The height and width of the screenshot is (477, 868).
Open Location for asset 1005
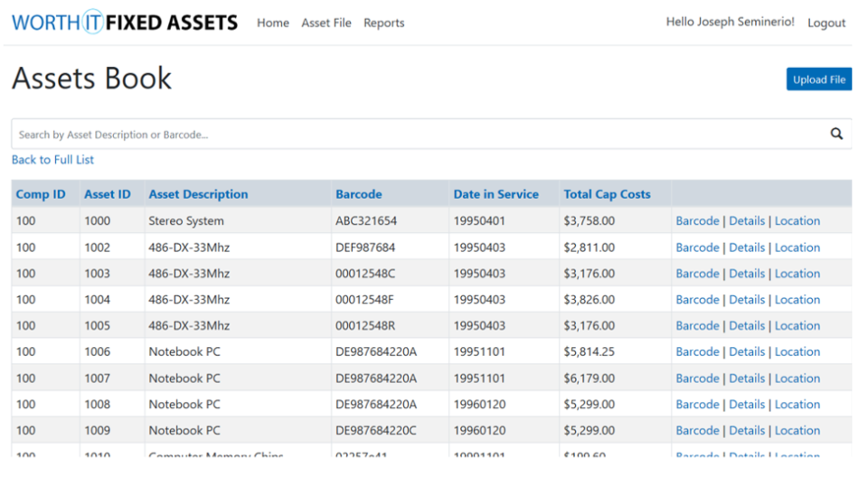point(797,325)
